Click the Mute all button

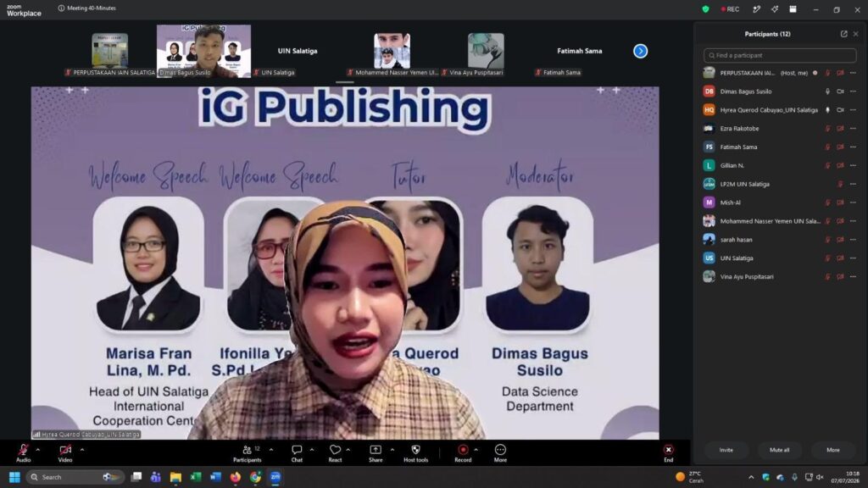780,450
